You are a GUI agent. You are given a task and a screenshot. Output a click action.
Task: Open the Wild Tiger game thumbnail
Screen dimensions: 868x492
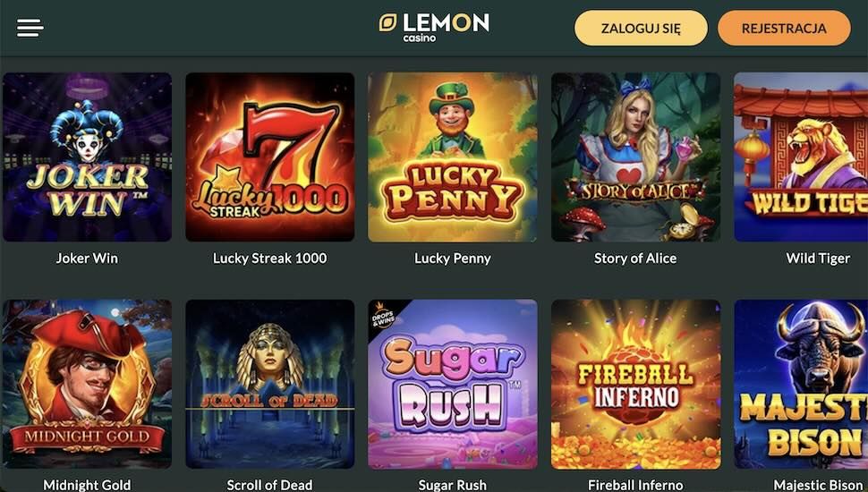[x=801, y=157]
